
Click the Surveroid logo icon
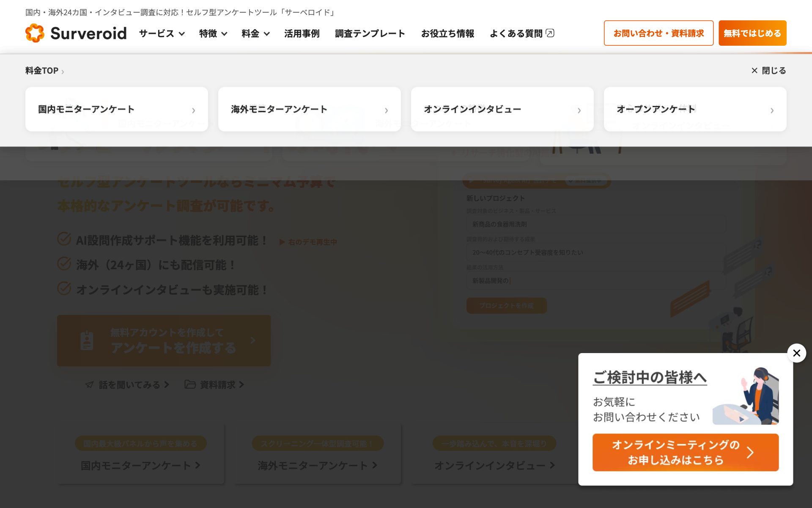click(35, 33)
